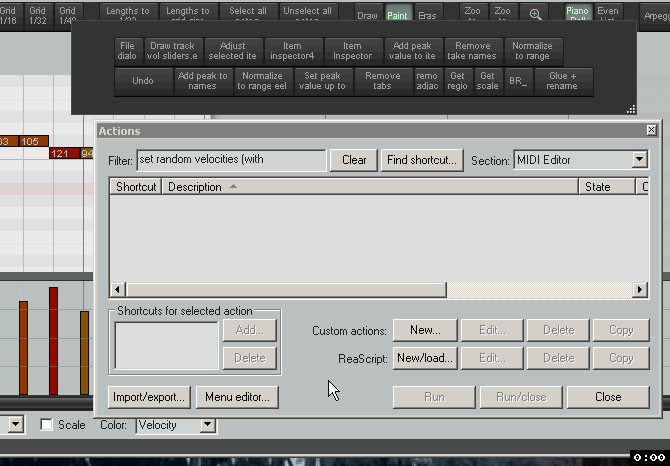
Task: Click Normalize to range button
Action: [532, 51]
